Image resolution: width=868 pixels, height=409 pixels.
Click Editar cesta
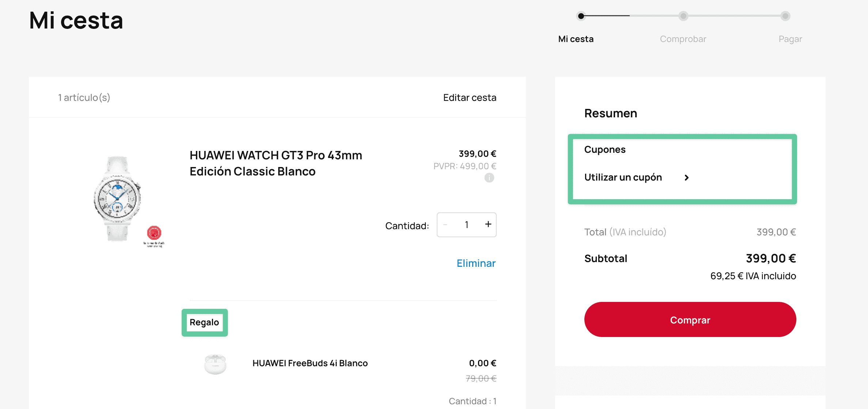(469, 97)
